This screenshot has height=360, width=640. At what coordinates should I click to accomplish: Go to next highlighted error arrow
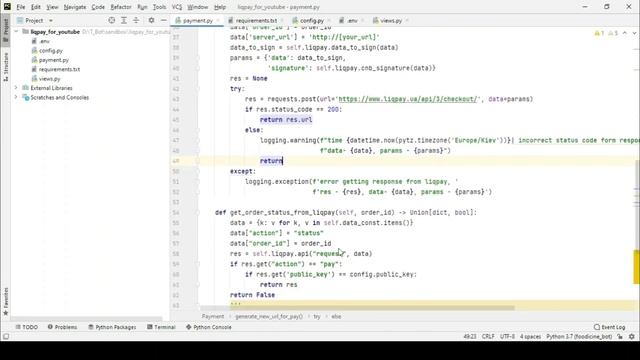[634, 33]
